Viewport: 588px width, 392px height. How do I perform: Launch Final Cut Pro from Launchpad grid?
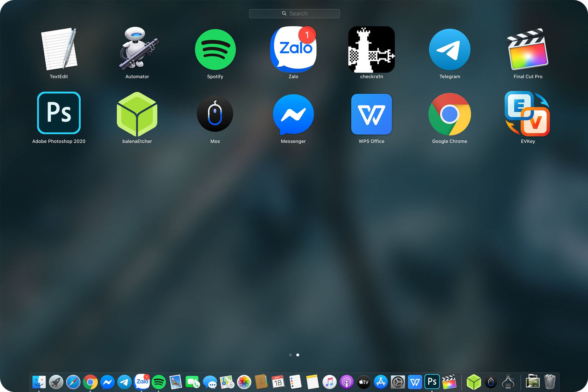click(528, 49)
